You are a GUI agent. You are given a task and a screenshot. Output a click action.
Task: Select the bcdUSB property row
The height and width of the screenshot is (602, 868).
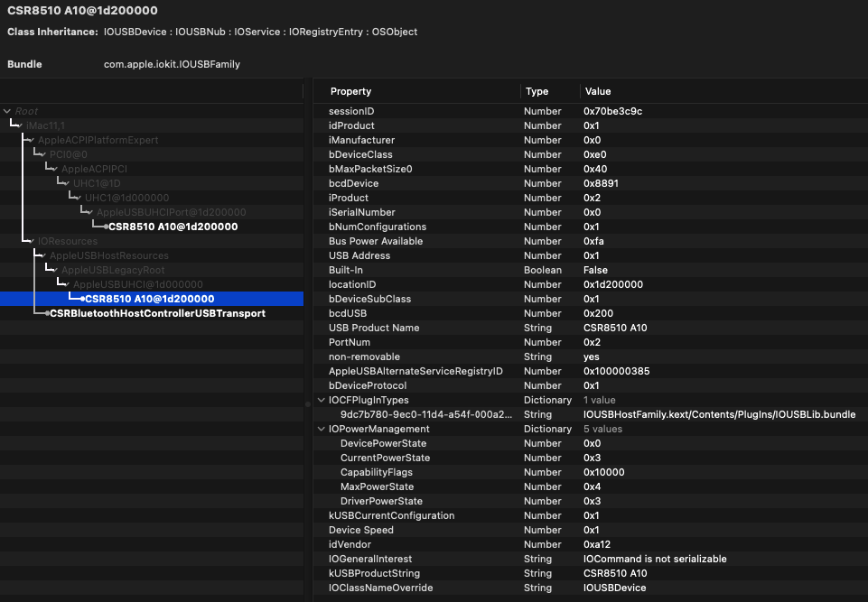tap(590, 313)
